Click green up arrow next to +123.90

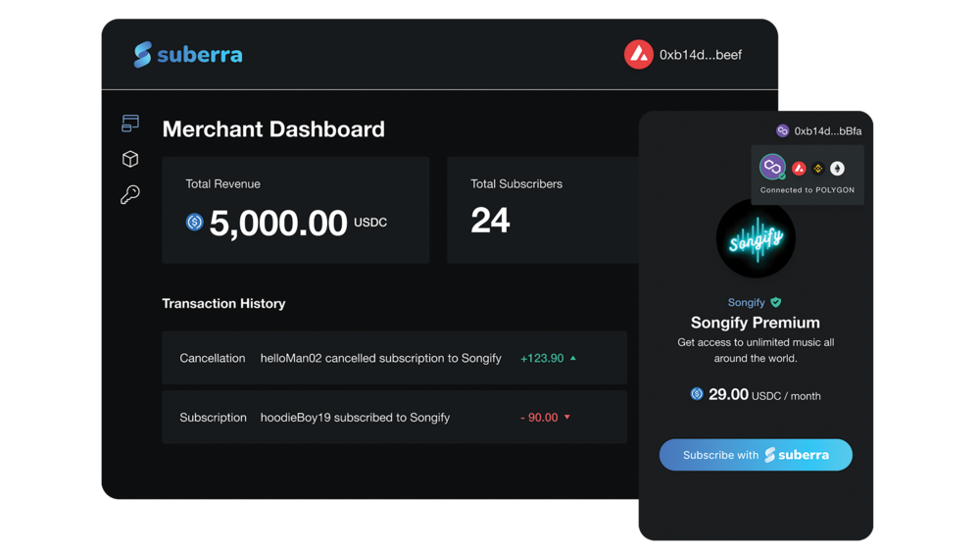tap(573, 358)
